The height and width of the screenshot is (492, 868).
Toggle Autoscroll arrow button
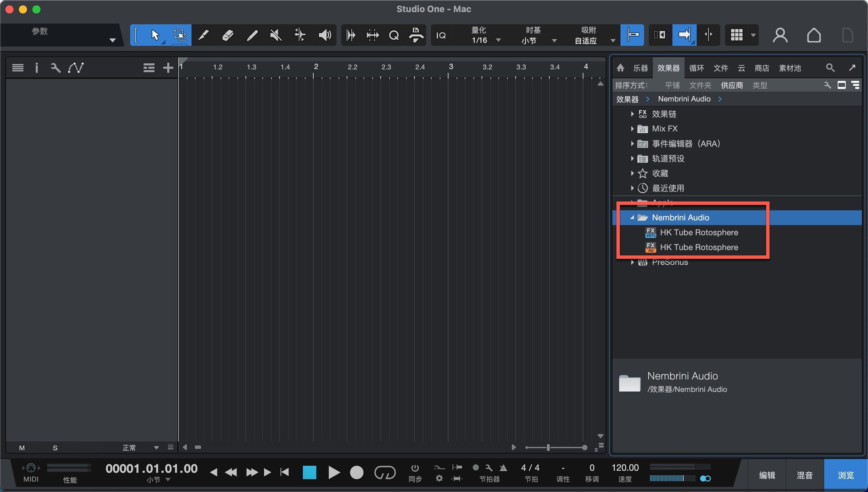pyautogui.click(x=684, y=35)
